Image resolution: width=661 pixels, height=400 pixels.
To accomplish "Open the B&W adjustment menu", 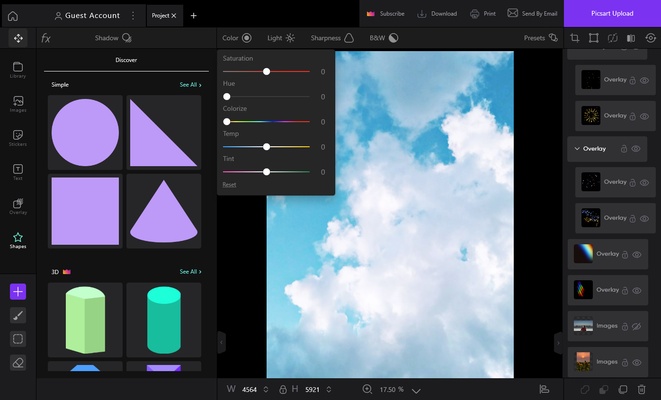I will (x=384, y=38).
